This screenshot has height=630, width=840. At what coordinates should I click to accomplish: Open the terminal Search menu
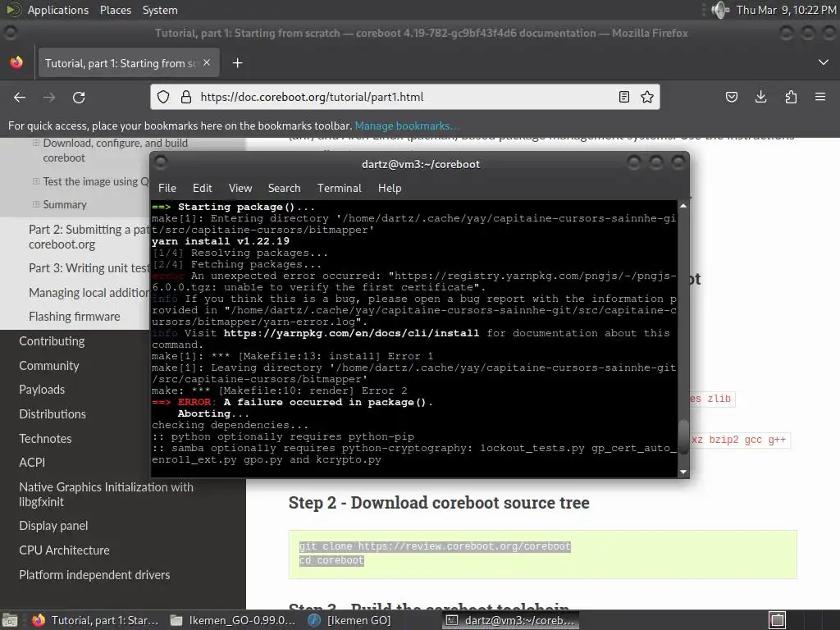[x=284, y=188]
